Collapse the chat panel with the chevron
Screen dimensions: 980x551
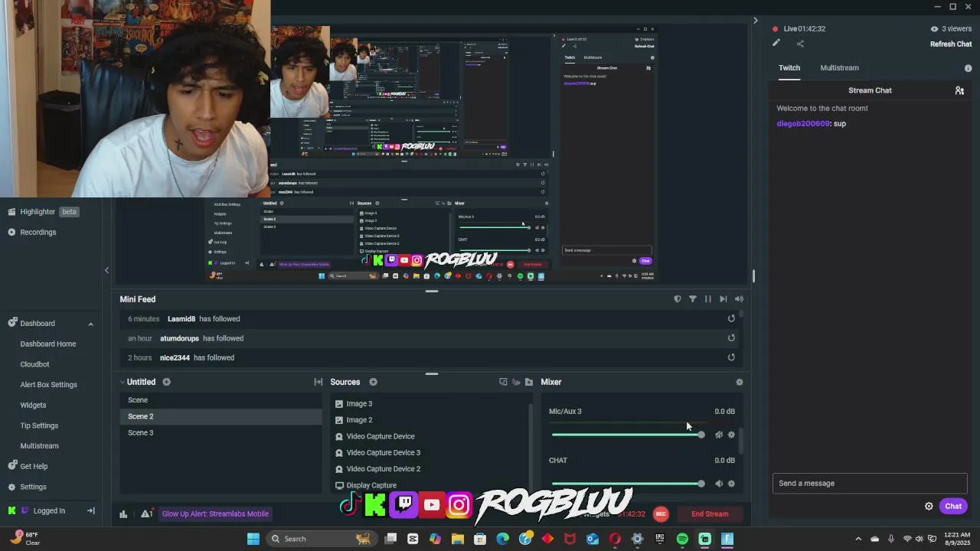pos(755,21)
